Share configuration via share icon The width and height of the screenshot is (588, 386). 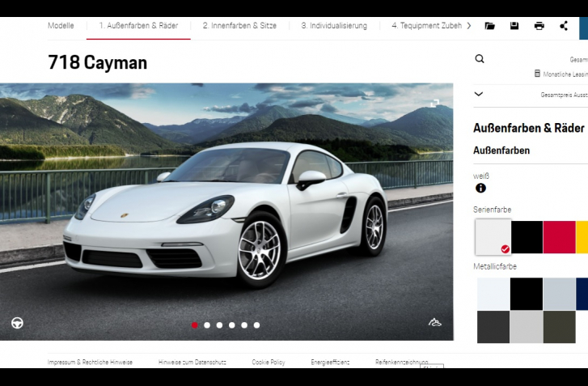coord(564,26)
